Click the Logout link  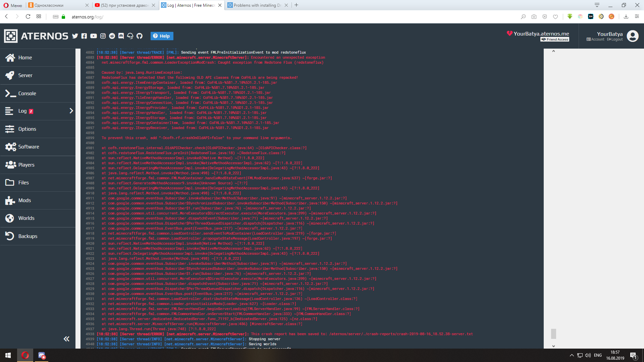[615, 40]
